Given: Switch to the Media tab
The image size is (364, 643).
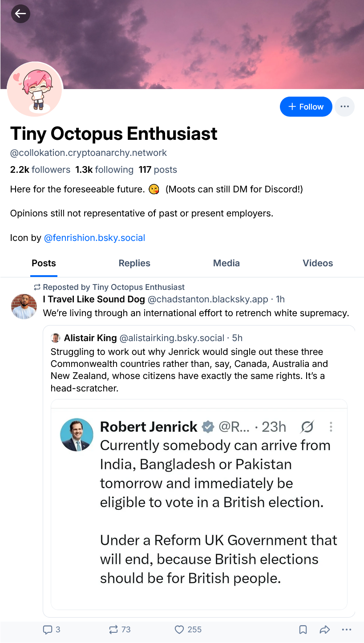Looking at the screenshot, I should click(226, 263).
